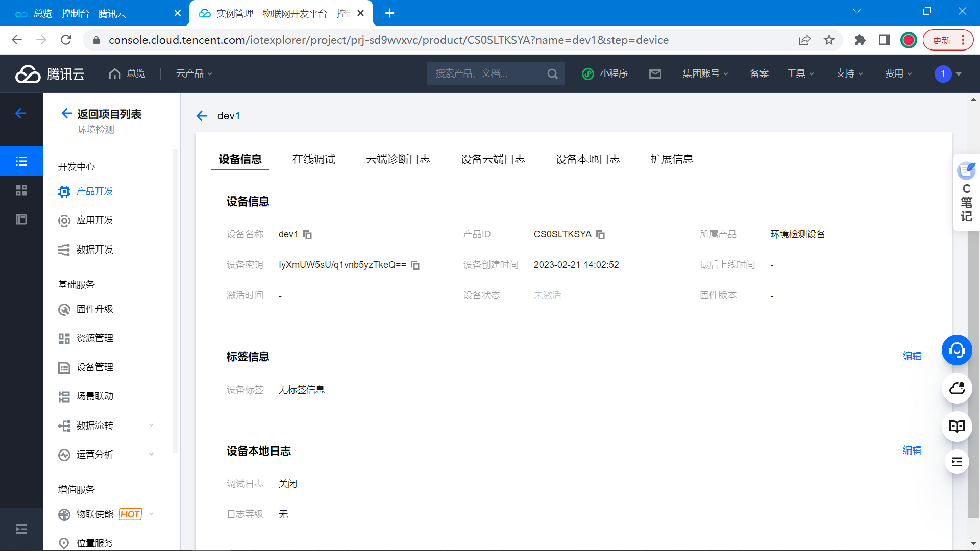980x551 pixels.
Task: Open the grid dashboard icon in left rail
Action: 21,190
